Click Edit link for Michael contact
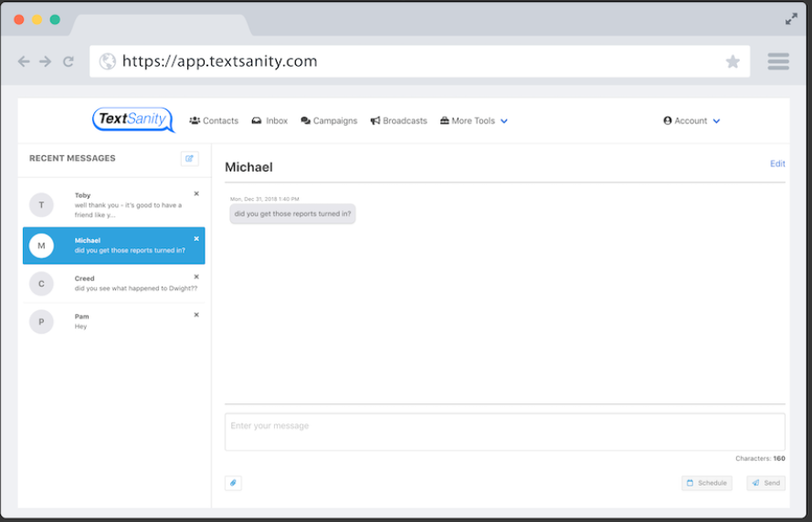The image size is (812, 522). 777,163
